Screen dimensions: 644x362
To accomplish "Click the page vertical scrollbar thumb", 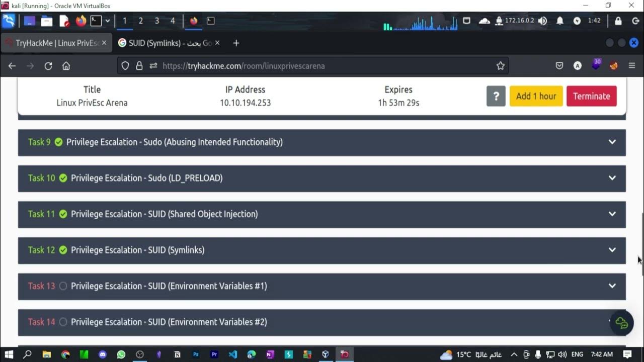I will 641,244.
